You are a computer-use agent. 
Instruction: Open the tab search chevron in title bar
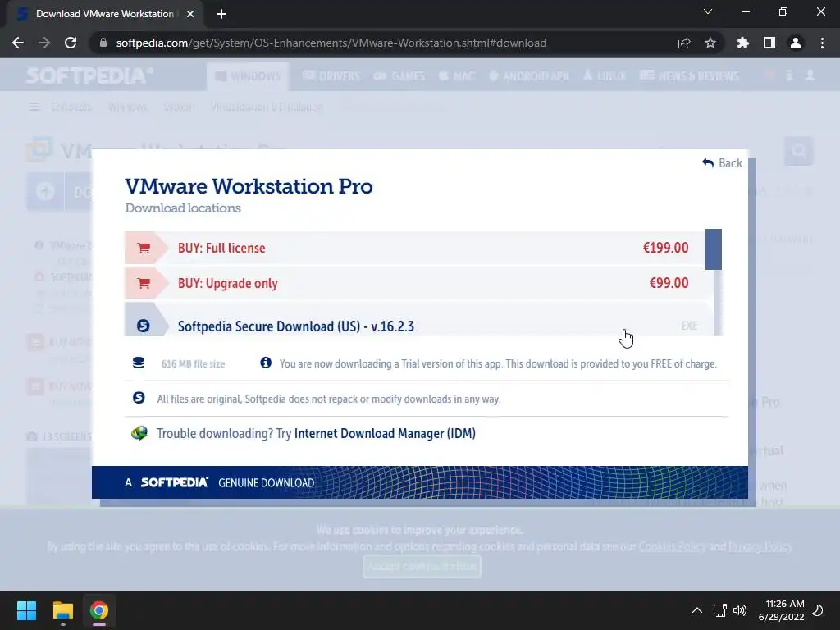pyautogui.click(x=708, y=11)
